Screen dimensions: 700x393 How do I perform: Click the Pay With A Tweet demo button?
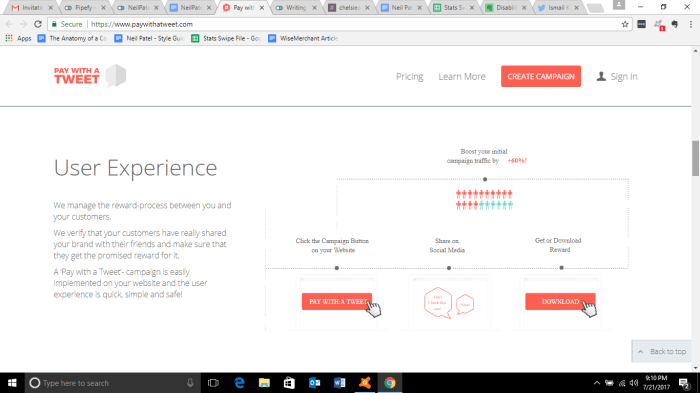click(x=337, y=301)
